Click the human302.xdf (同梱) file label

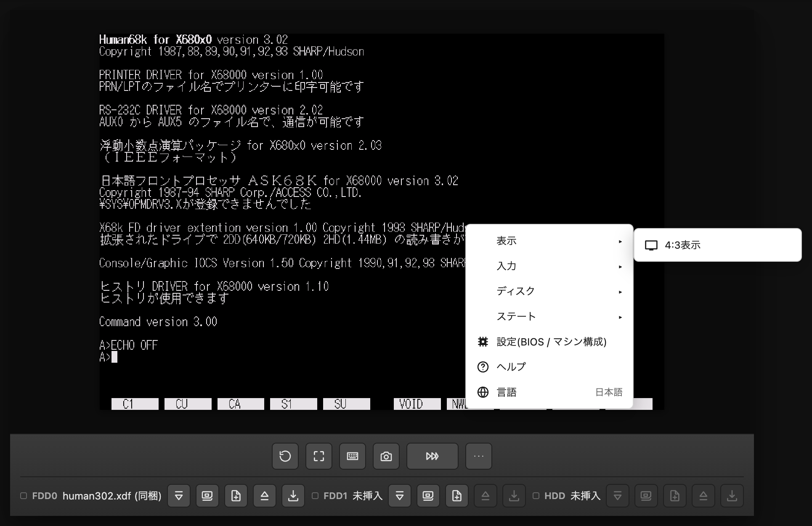point(112,496)
